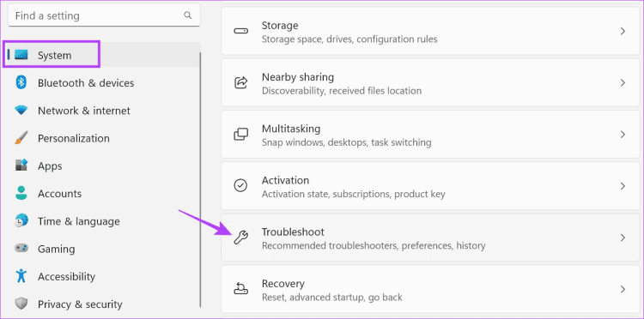Click the Accounts person icon
Screen dimensions: 644x319
point(21,193)
